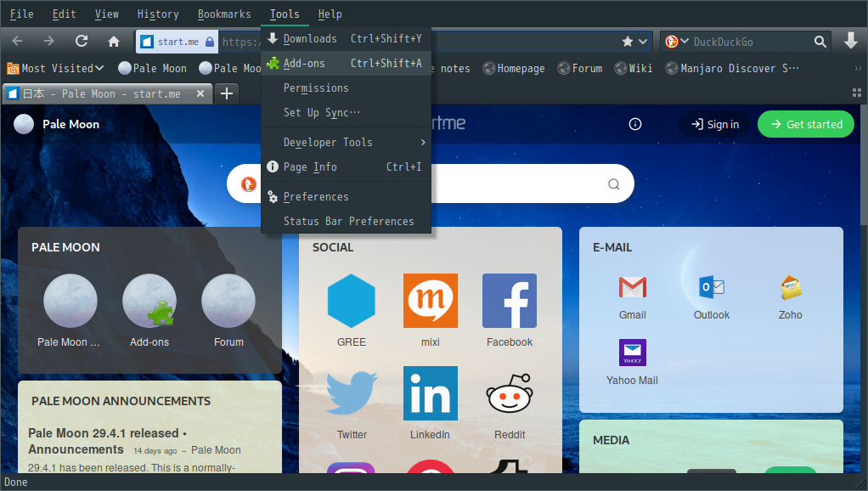This screenshot has width=868, height=491.
Task: Open Status Bar Preferences
Action: click(x=346, y=221)
